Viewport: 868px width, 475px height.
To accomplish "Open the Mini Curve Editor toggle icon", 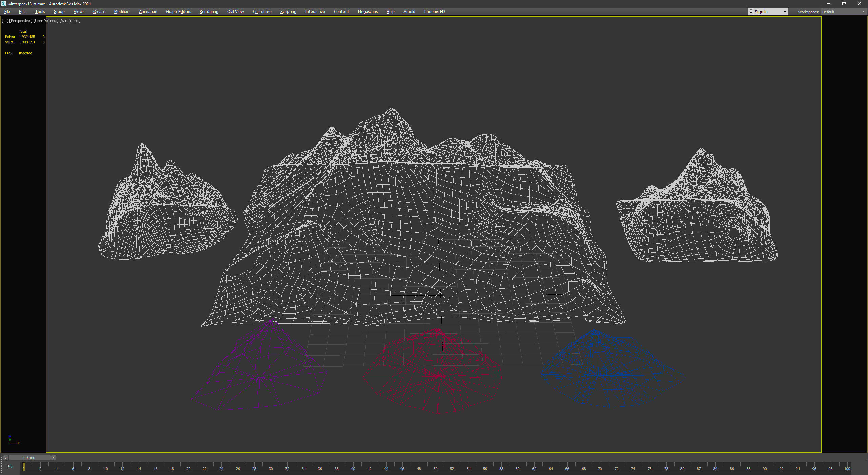I will tap(10, 467).
